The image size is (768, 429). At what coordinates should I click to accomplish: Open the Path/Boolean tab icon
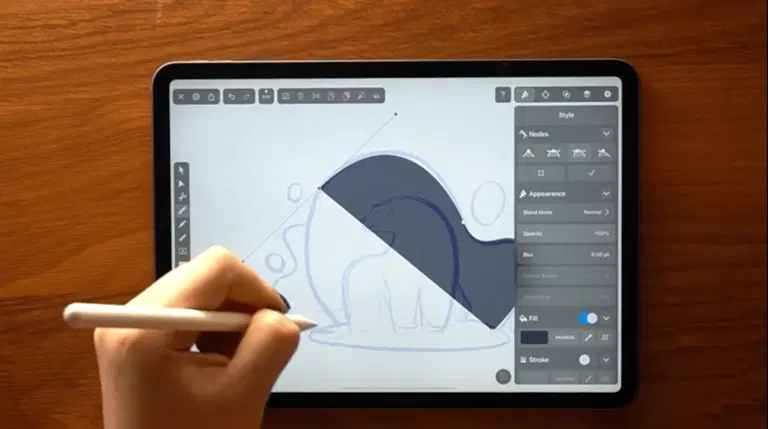(x=566, y=95)
